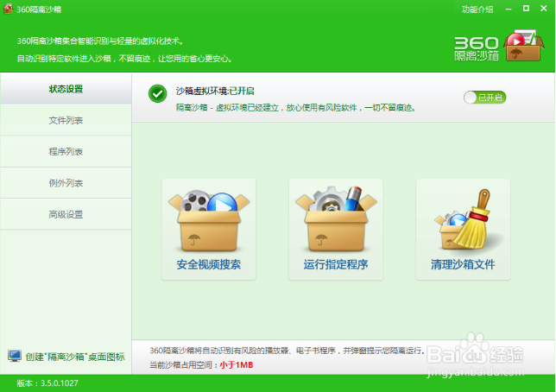
Task: Select the 例外列表 tab
Action: tap(66, 183)
